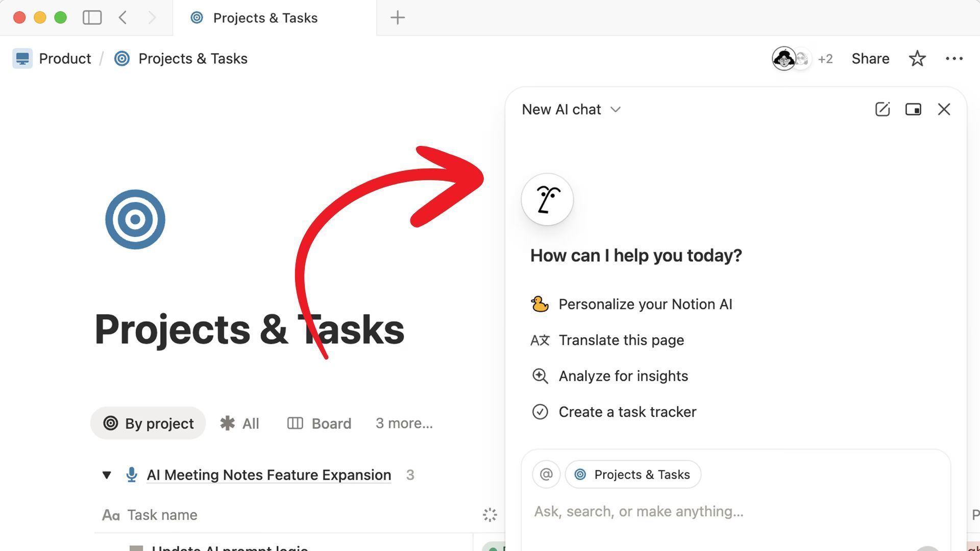Add page to favorites with star icon
The image size is (980, 551).
917,59
